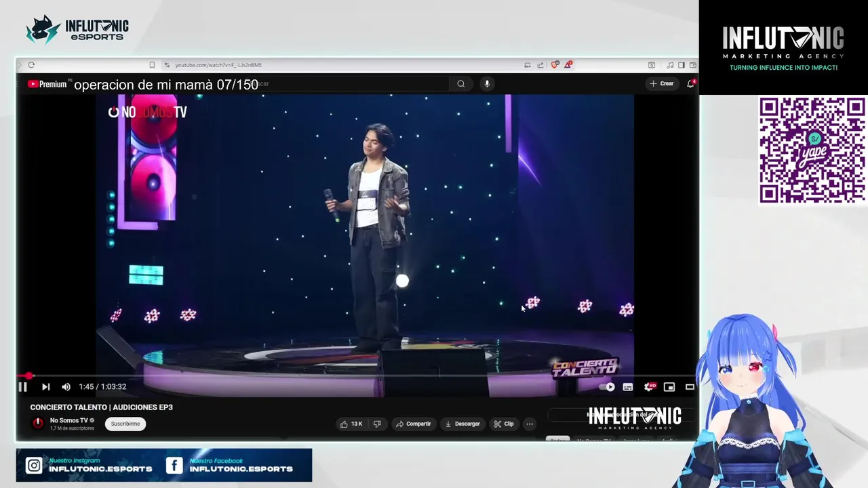868x488 pixels.
Task: Click the Influtonic Marketing Agency header logo
Action: click(783, 47)
